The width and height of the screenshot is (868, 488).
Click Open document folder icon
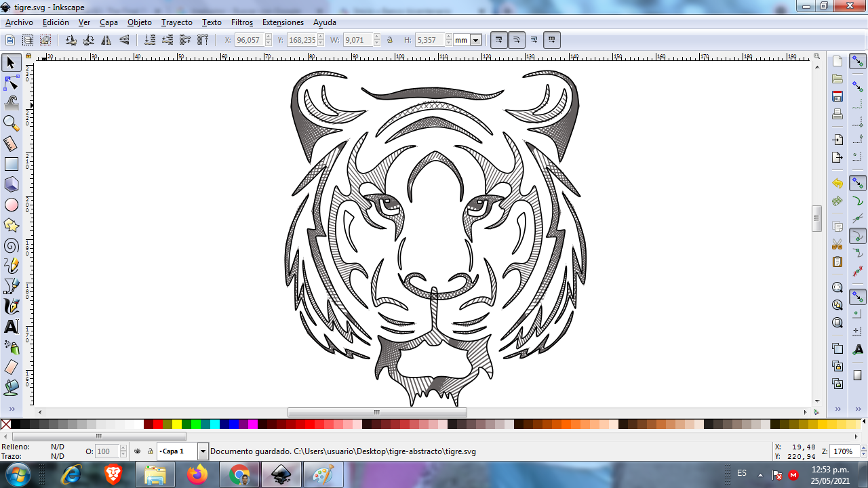click(837, 79)
